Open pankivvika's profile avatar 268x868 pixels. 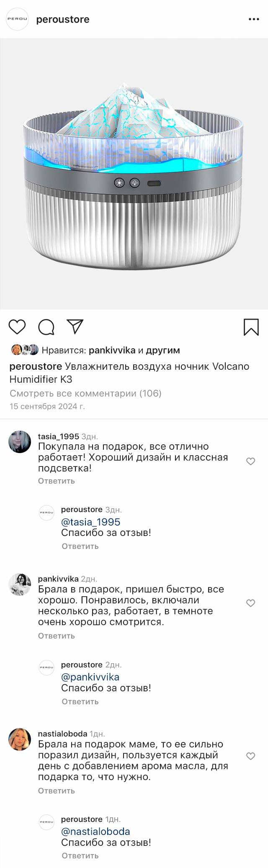point(20,584)
